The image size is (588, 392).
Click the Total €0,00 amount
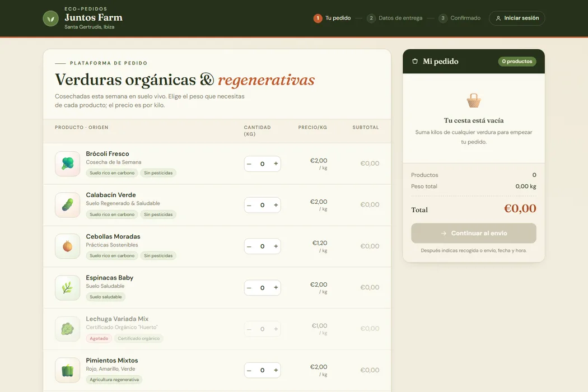click(520, 208)
